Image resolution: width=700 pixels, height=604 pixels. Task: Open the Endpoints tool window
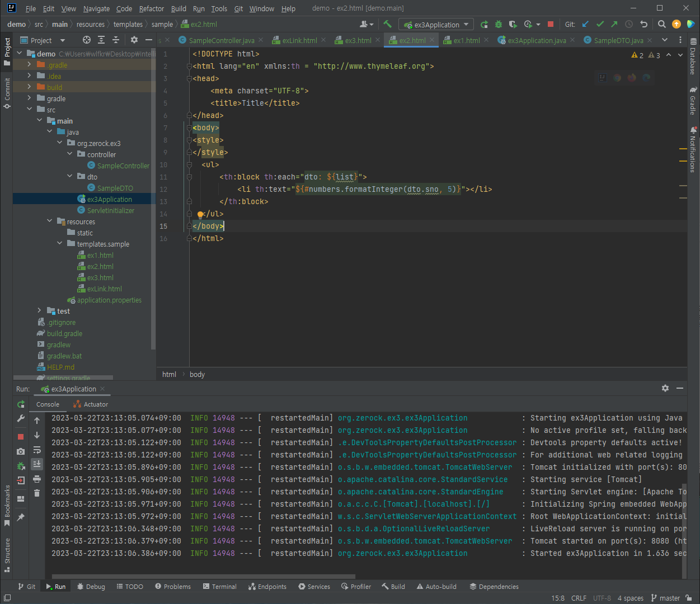point(267,587)
